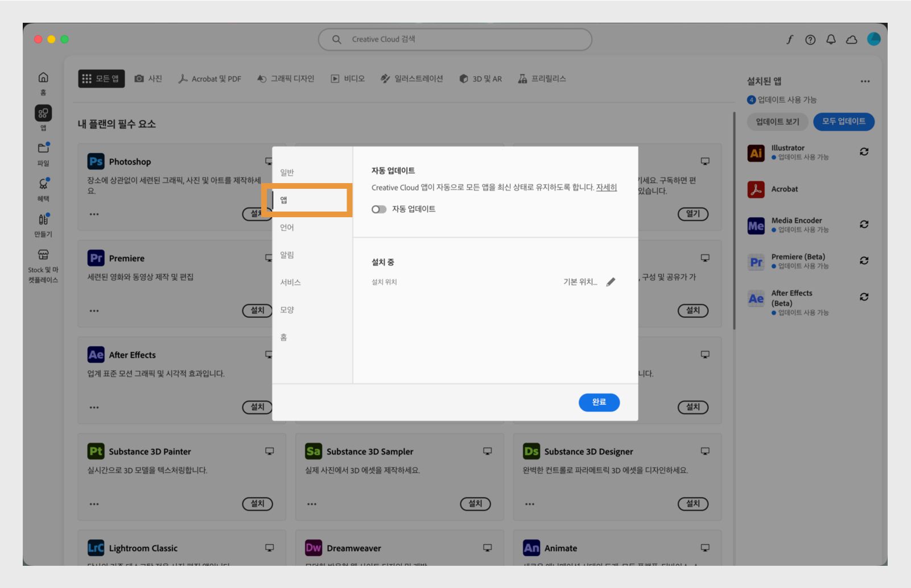Screen dimensions: 911x588
Task: Update After Effects (Beta) refresh icon
Action: pyautogui.click(x=864, y=297)
